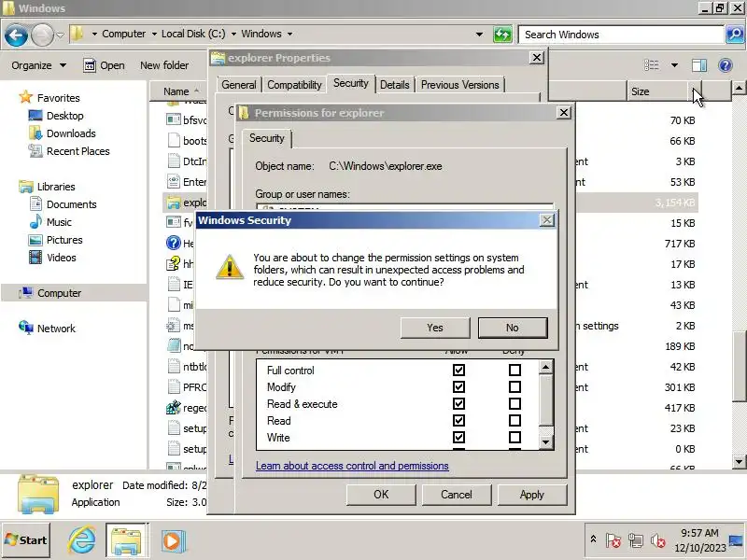Image resolution: width=747 pixels, height=560 pixels.
Task: Open Previous Versions tab
Action: click(460, 85)
